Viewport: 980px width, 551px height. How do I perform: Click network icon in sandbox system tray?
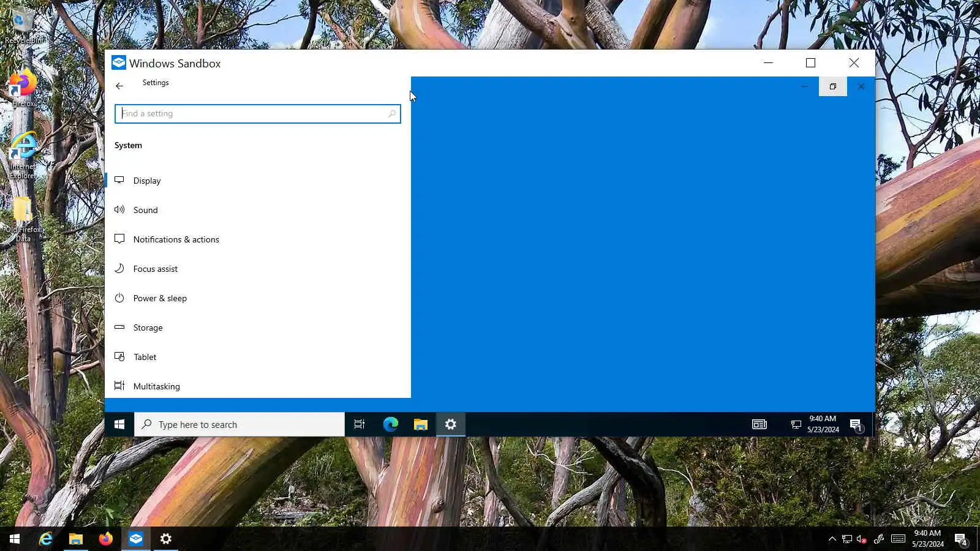tap(796, 424)
